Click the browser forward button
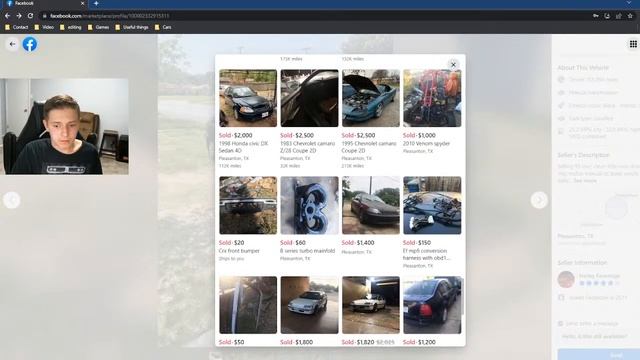Viewport: 640px width, 360px height. click(19, 16)
